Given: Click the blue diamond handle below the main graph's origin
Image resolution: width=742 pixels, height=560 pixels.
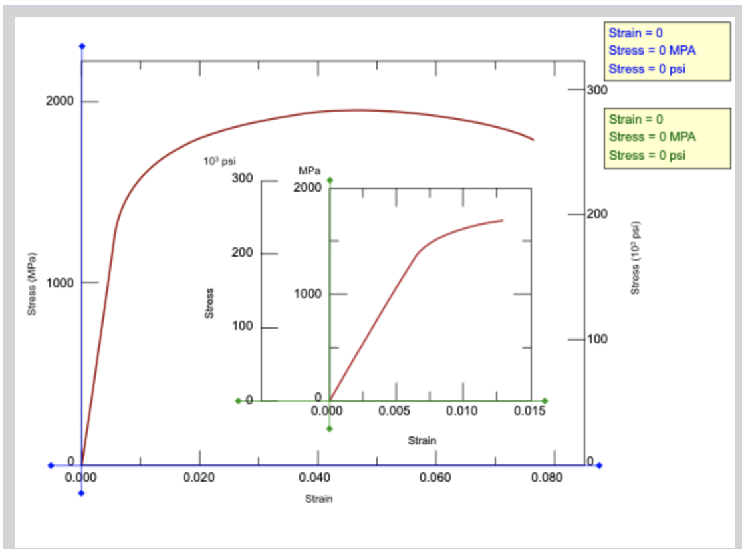Looking at the screenshot, I should point(81,493).
